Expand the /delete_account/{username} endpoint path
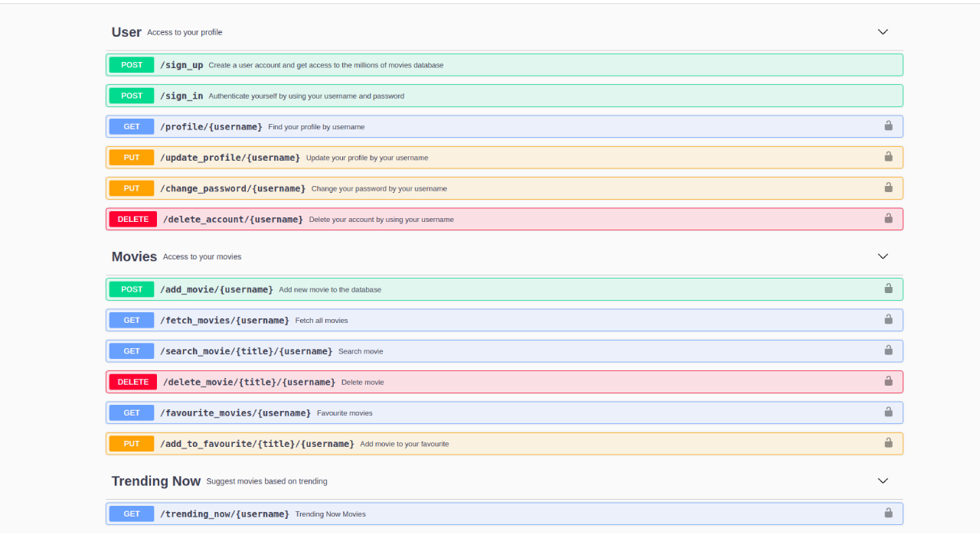980x551 pixels. [x=233, y=219]
